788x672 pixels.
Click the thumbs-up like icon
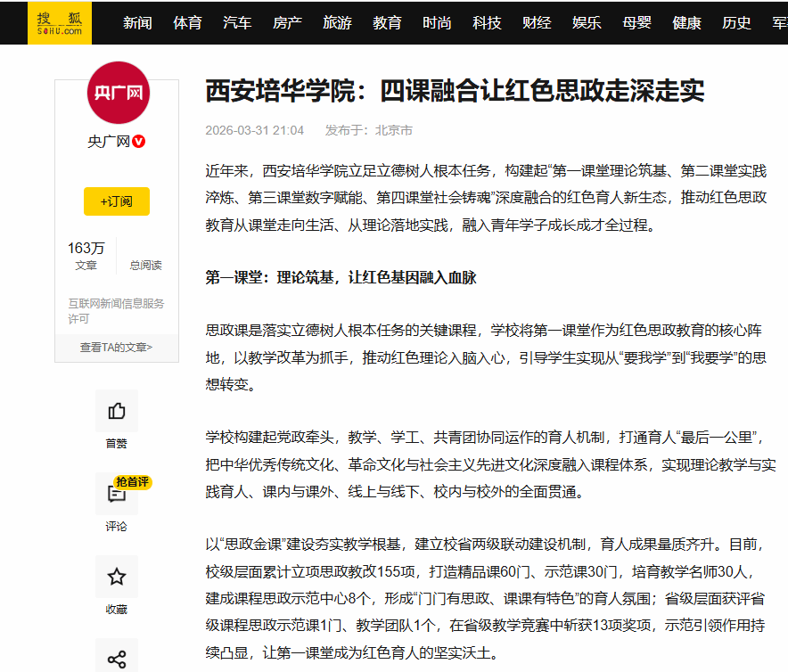click(116, 411)
